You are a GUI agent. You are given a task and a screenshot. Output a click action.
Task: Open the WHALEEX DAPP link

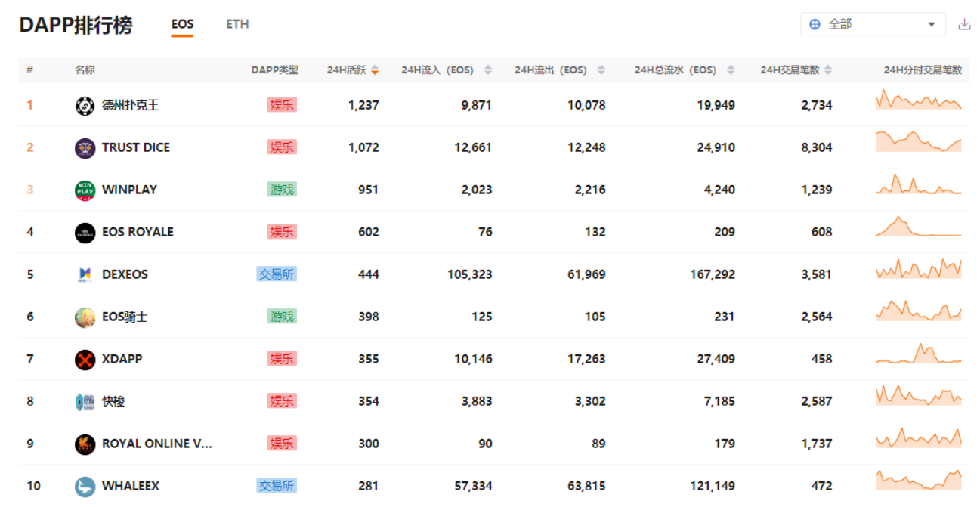(131, 487)
